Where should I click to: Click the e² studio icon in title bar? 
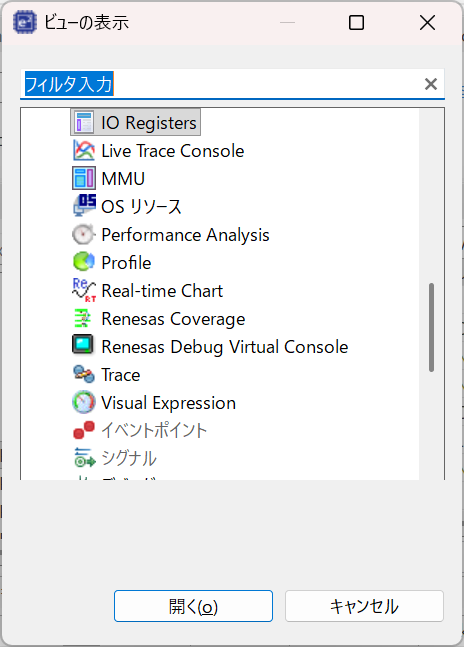(25, 22)
